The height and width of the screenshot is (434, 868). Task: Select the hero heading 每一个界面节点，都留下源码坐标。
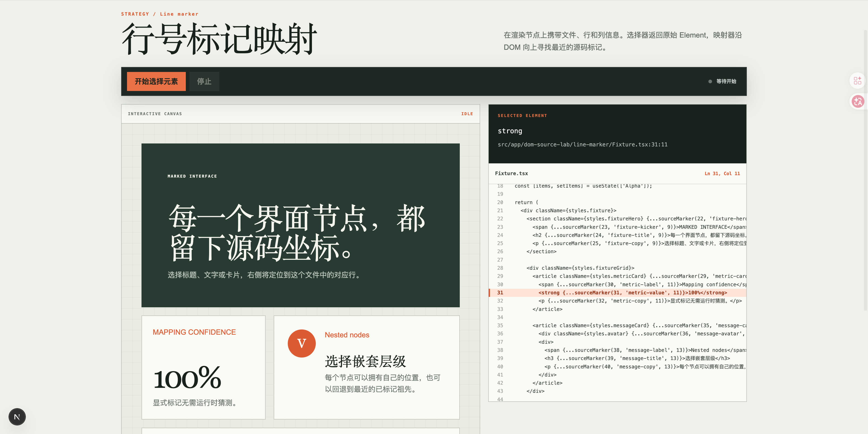(297, 233)
